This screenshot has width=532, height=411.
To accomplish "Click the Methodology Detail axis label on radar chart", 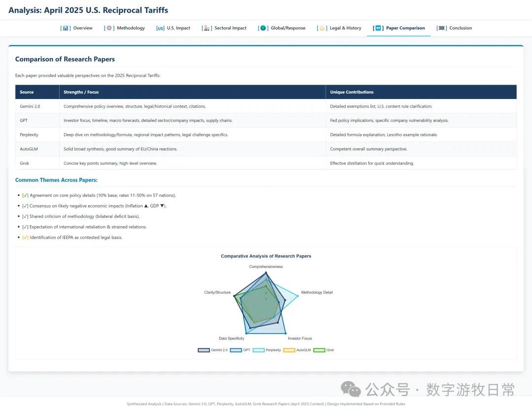I will (317, 292).
